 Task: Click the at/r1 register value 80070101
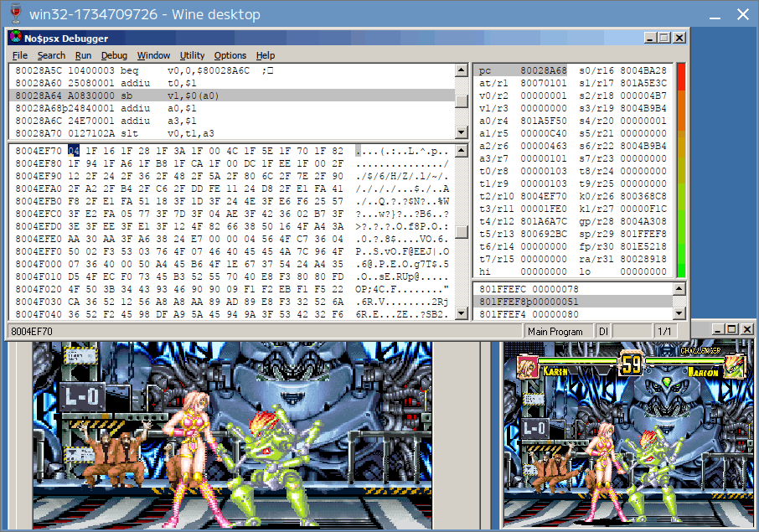[x=543, y=83]
